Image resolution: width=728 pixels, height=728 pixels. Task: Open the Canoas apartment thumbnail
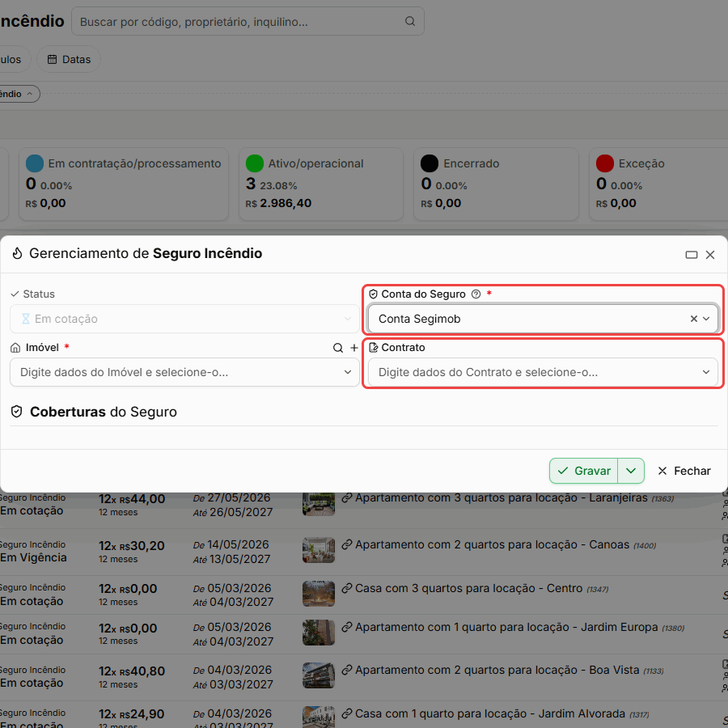pyautogui.click(x=319, y=550)
